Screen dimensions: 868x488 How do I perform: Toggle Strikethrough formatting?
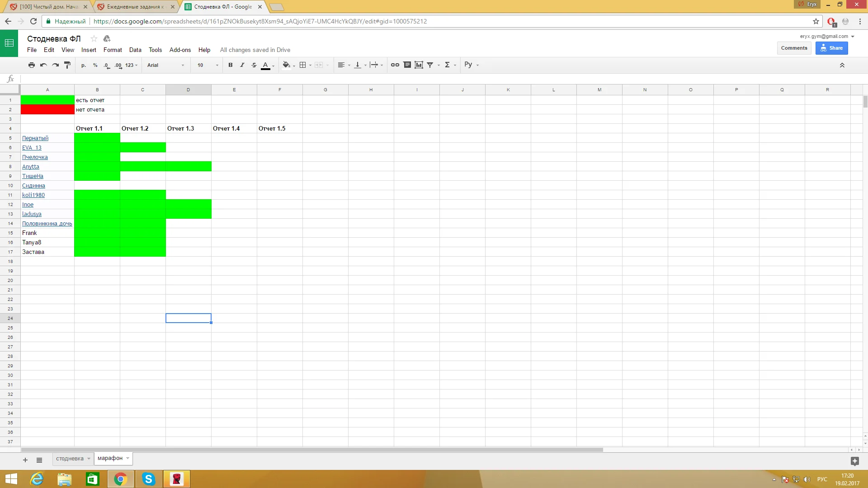click(x=254, y=65)
